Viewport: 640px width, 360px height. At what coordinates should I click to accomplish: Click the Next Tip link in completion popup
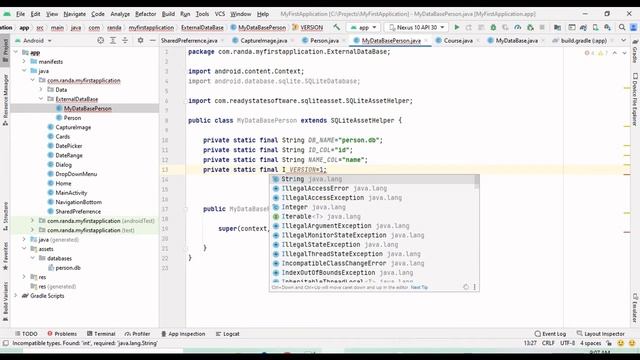pos(419,287)
